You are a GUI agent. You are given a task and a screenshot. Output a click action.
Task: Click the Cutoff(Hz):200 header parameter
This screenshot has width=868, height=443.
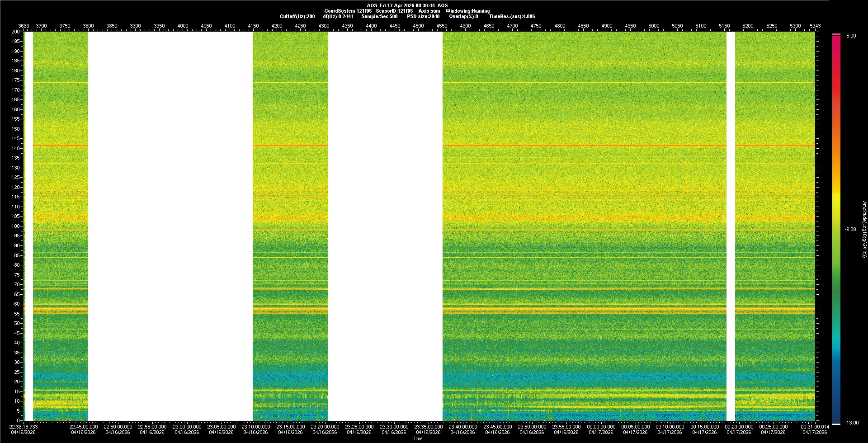pos(297,16)
